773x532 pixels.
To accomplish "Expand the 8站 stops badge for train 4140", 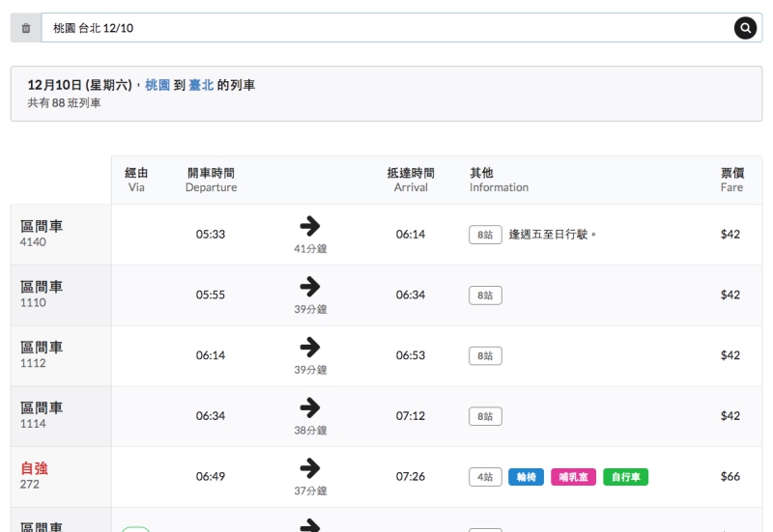I will (485, 235).
